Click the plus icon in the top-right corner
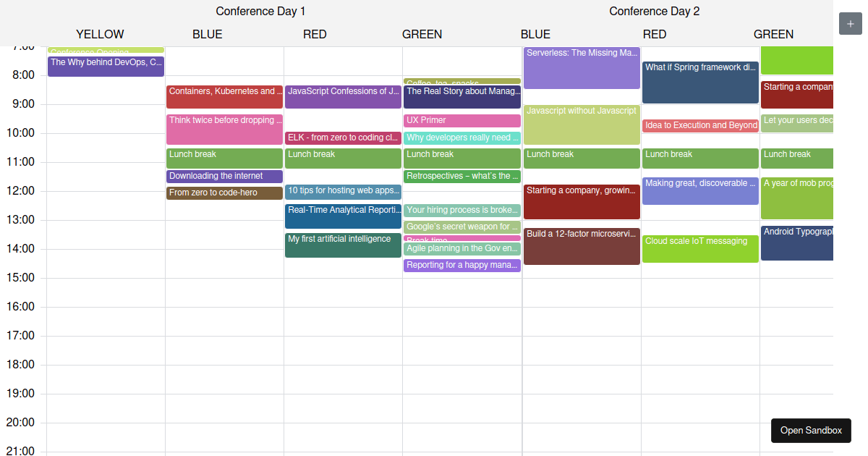This screenshot has width=868, height=456. tap(850, 23)
